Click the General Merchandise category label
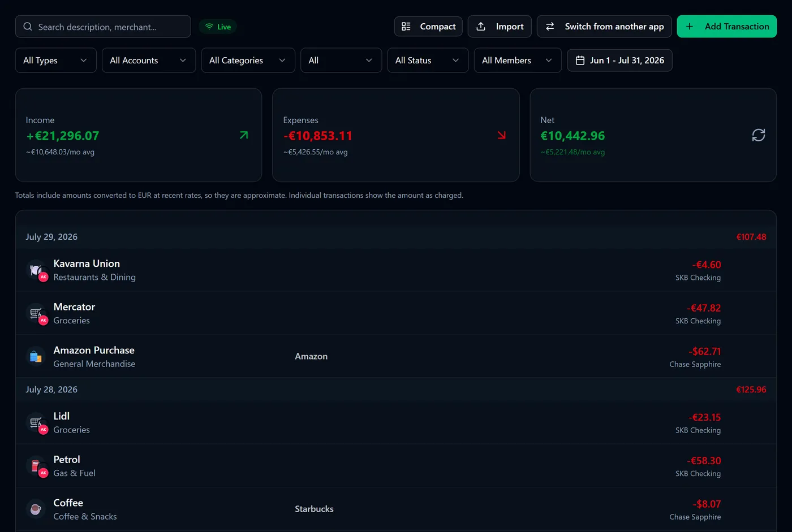This screenshot has height=532, width=792. click(x=94, y=364)
